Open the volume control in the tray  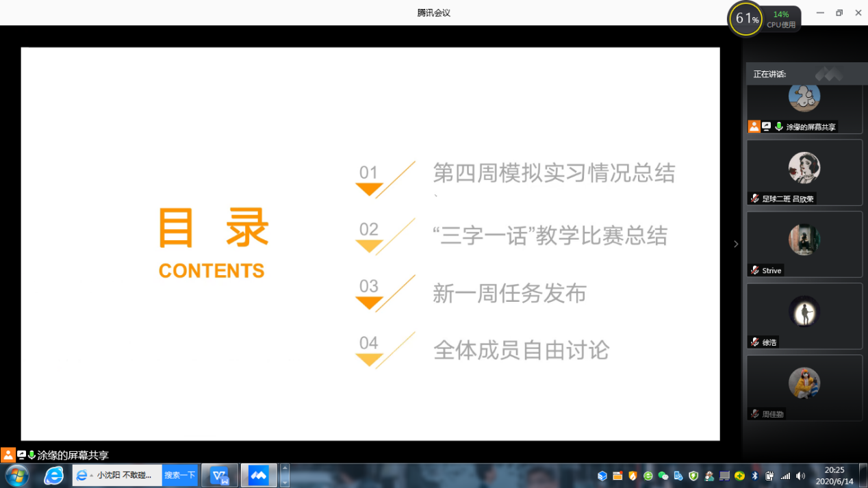(x=801, y=476)
